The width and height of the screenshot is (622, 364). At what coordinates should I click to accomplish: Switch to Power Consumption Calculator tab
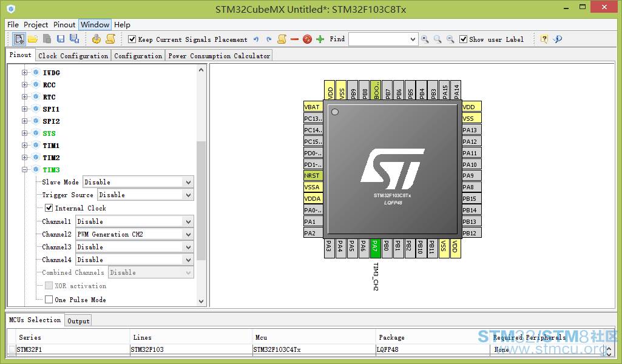point(219,56)
